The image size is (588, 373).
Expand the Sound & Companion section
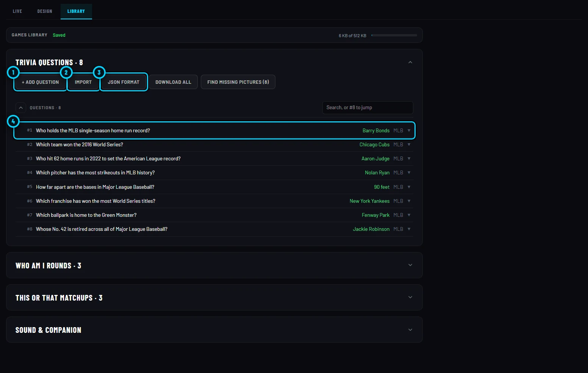pyautogui.click(x=410, y=330)
